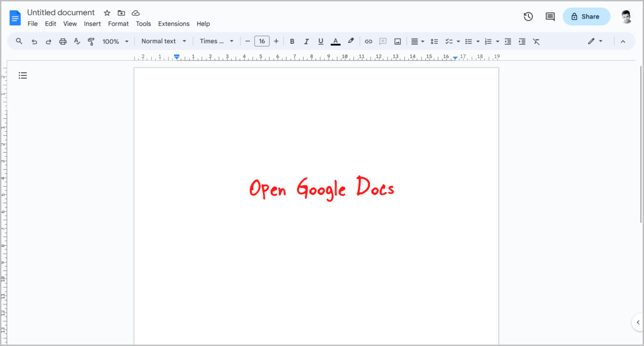Image resolution: width=644 pixels, height=346 pixels.
Task: Click the "Open Google Docs" text
Action: [x=322, y=188]
